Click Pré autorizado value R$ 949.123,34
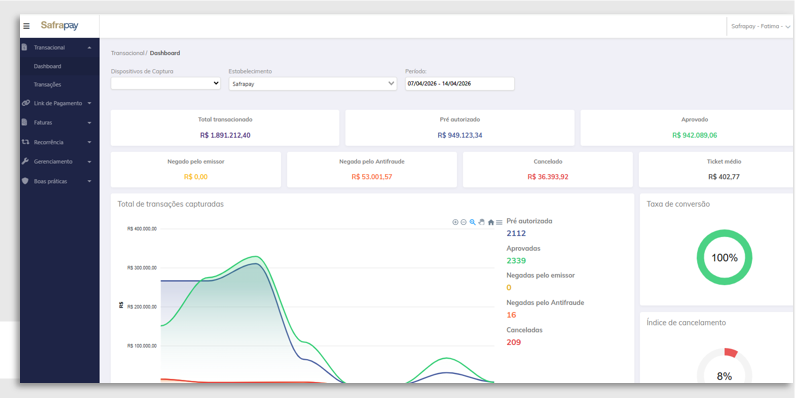Image resolution: width=802 pixels, height=398 pixels. tap(460, 136)
